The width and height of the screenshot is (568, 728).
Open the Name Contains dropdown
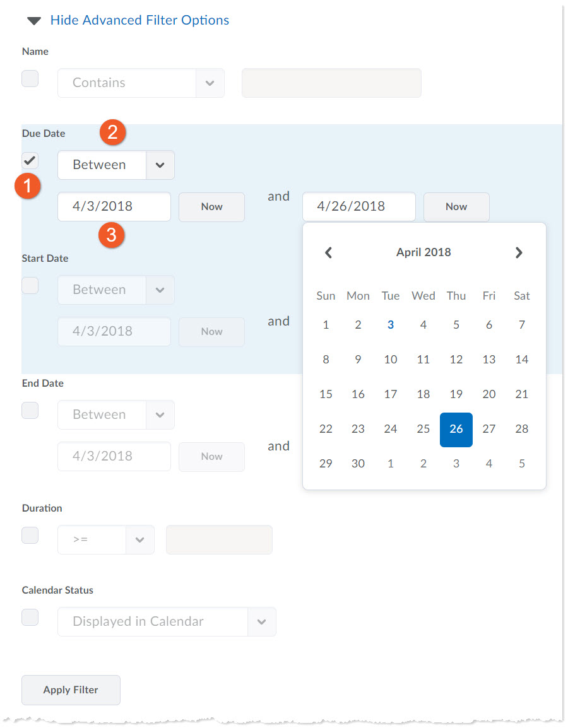pyautogui.click(x=210, y=83)
